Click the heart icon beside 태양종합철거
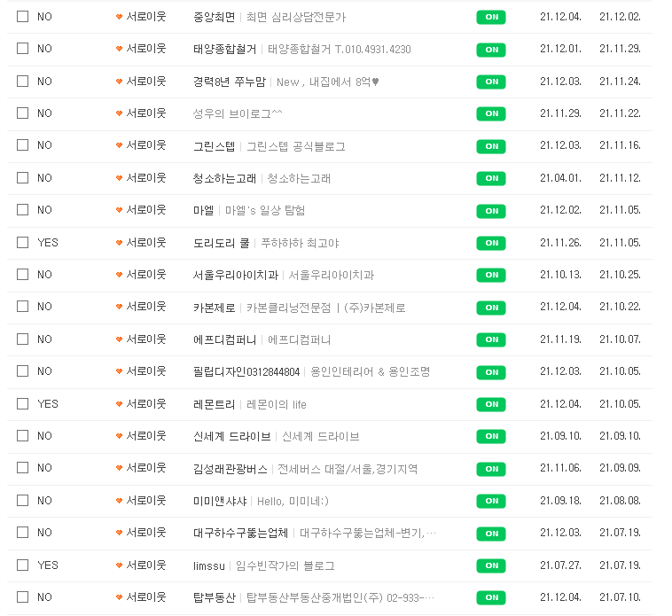Image resolution: width=672 pixels, height=616 pixels. [119, 50]
